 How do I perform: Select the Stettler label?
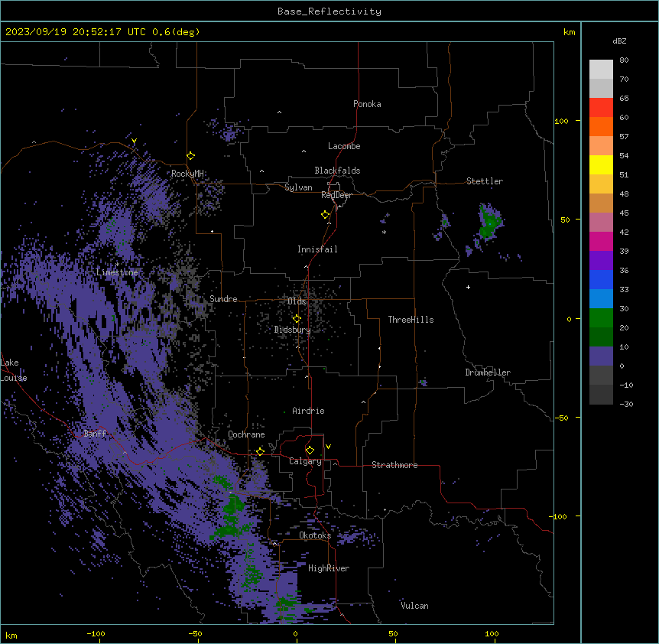(485, 181)
